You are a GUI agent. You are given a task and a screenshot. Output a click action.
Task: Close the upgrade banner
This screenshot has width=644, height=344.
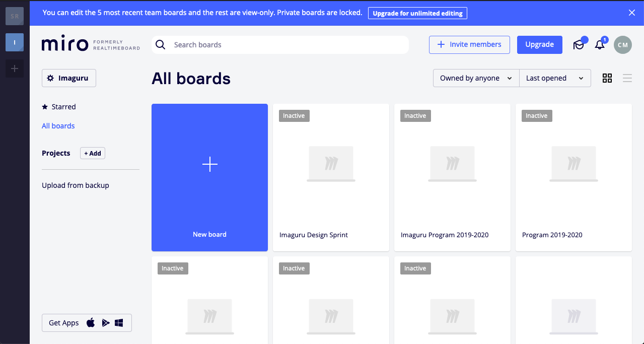[x=632, y=13]
